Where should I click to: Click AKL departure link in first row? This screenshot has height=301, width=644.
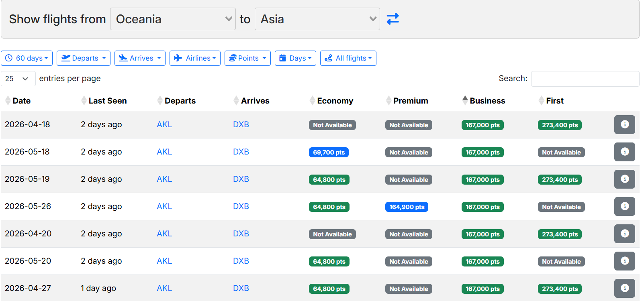pos(164,124)
